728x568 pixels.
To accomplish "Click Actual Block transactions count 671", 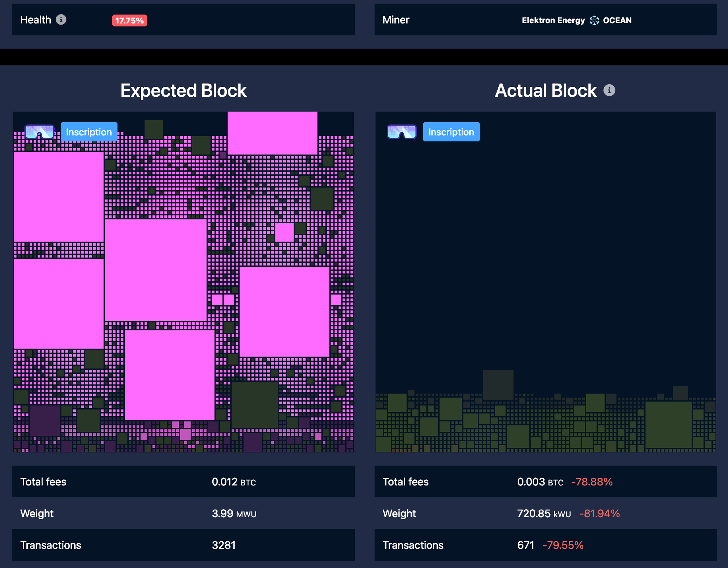I will pos(525,545).
